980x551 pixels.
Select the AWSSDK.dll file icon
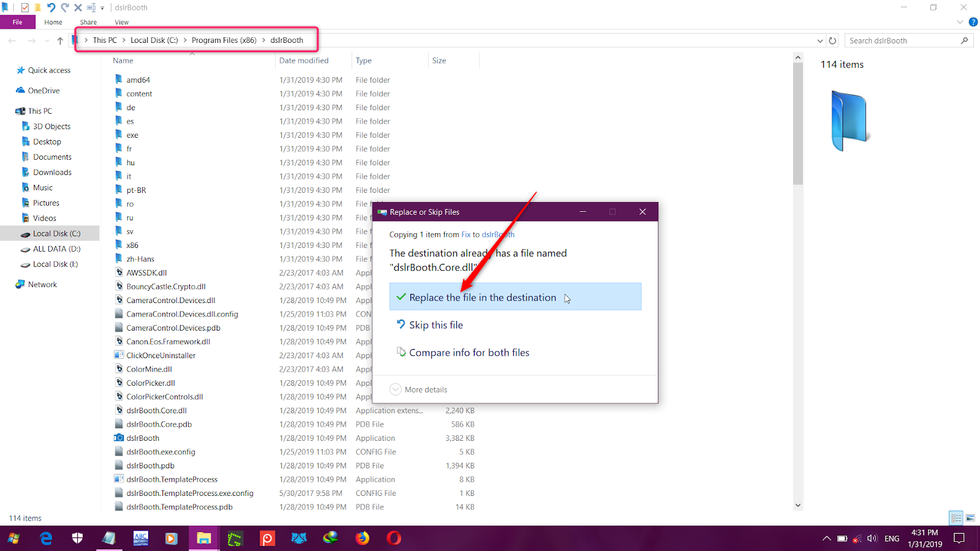(119, 272)
